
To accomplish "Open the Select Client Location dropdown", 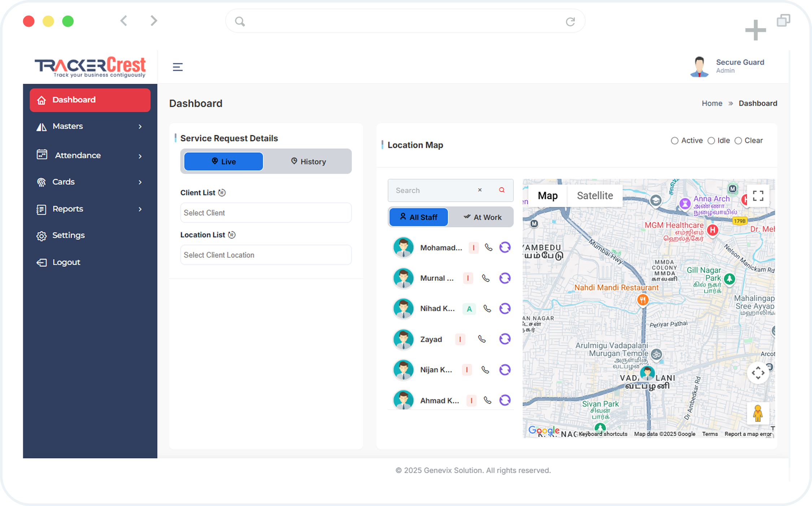I will (266, 255).
